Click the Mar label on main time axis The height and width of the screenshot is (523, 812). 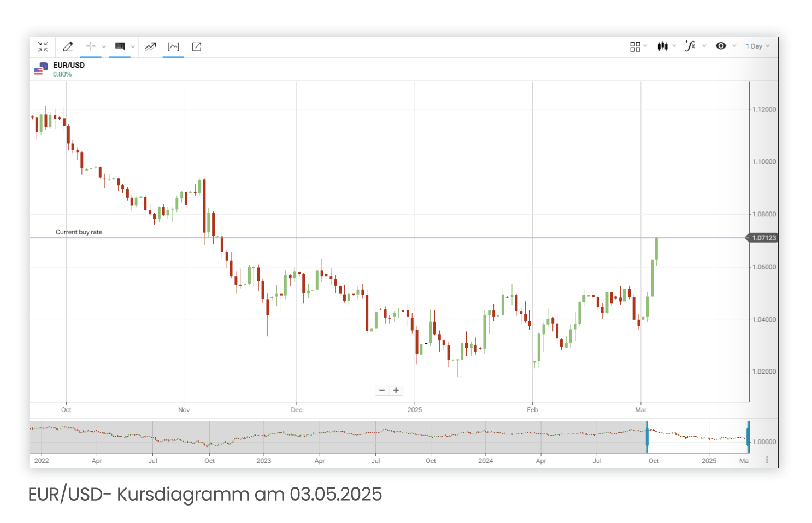pos(641,410)
